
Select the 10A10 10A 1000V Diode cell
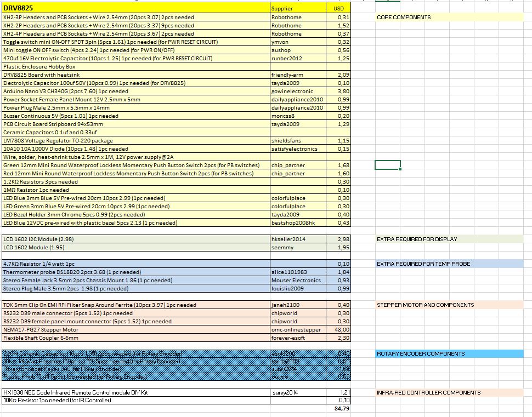click(x=136, y=149)
